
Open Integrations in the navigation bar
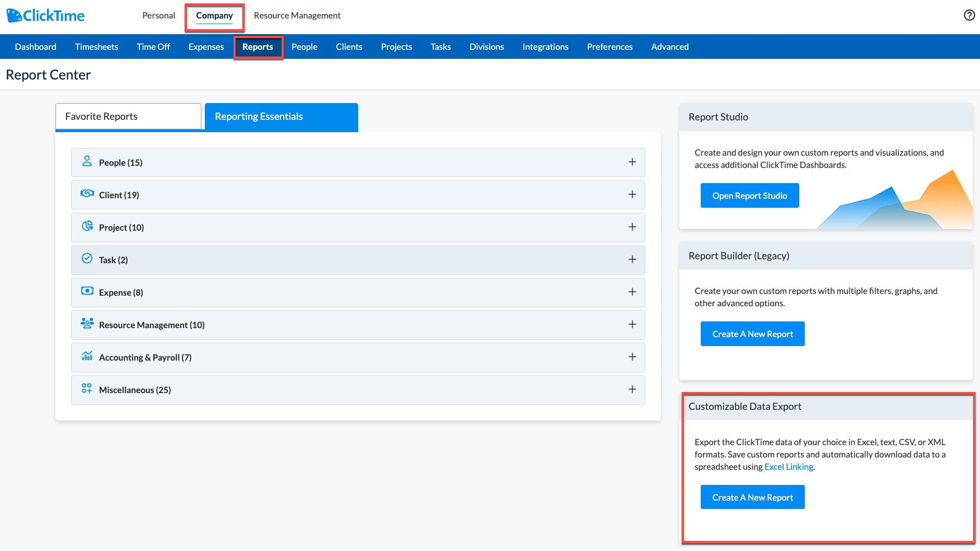coord(546,47)
